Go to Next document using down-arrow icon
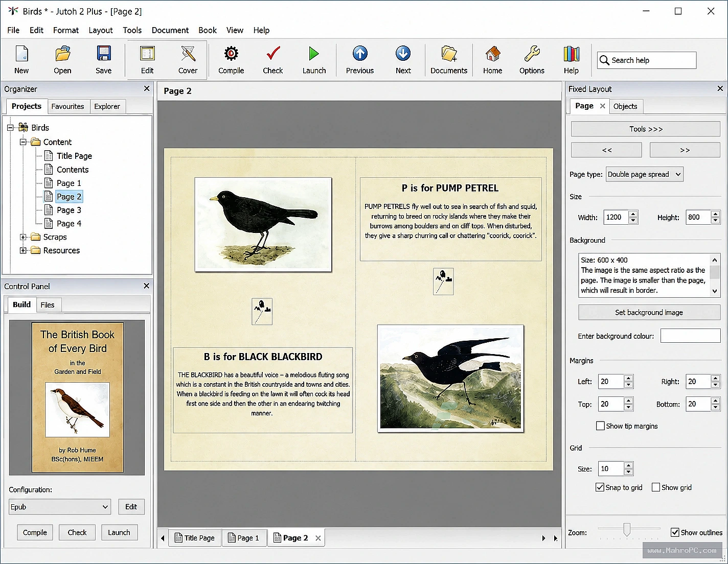728x564 pixels. pos(403,54)
